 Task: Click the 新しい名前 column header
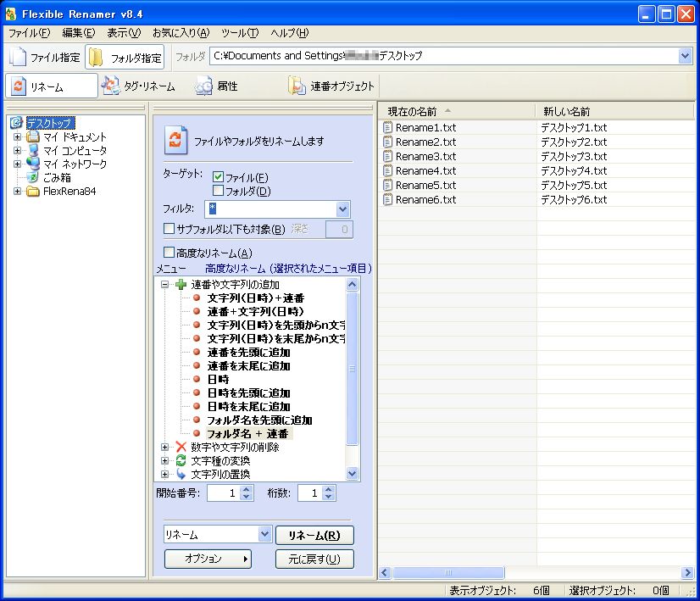(614, 111)
